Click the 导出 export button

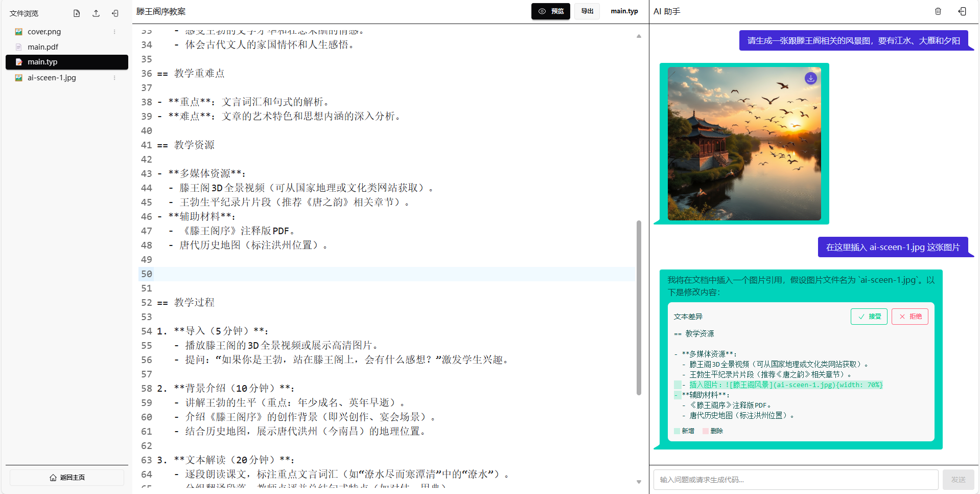587,11
